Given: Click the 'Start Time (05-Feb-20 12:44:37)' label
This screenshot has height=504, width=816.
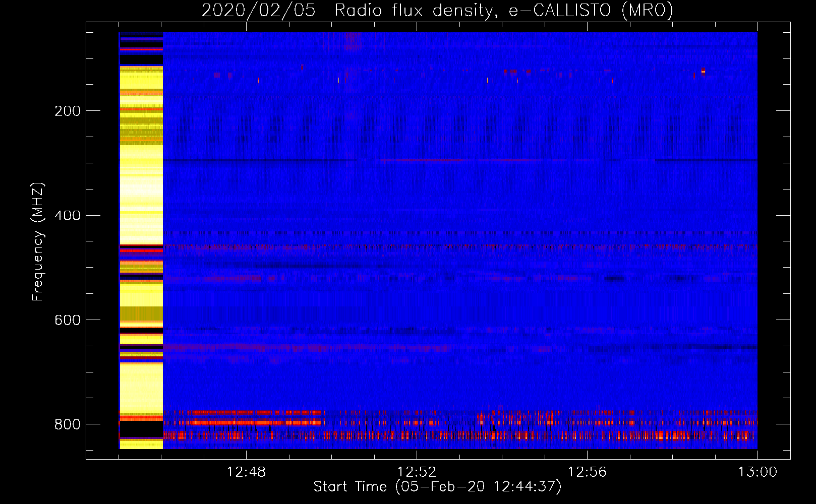Looking at the screenshot, I should [437, 487].
